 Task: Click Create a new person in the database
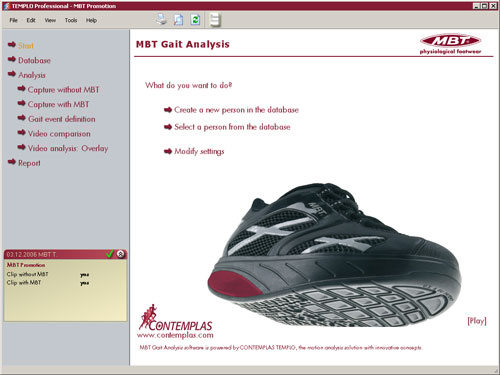(236, 110)
